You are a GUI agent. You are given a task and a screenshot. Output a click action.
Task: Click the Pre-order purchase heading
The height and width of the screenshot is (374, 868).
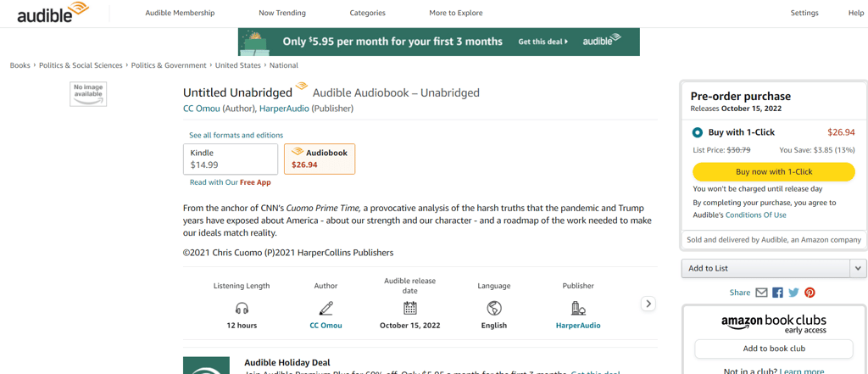(x=741, y=96)
